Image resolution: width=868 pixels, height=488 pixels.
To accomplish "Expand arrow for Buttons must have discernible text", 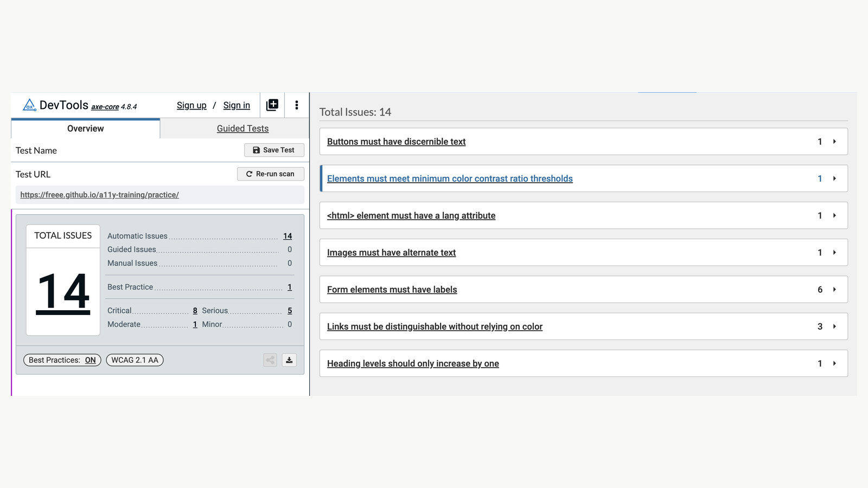I will [x=834, y=142].
